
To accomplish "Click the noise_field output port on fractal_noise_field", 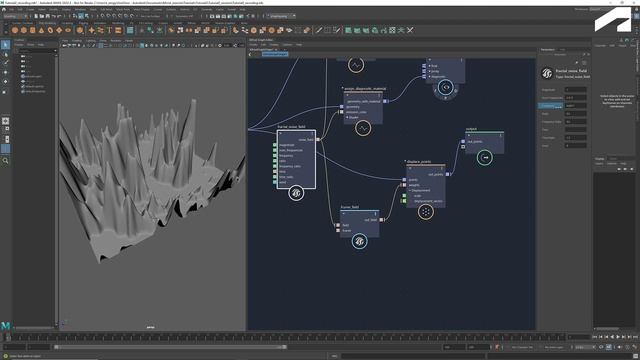I will 318,140.
